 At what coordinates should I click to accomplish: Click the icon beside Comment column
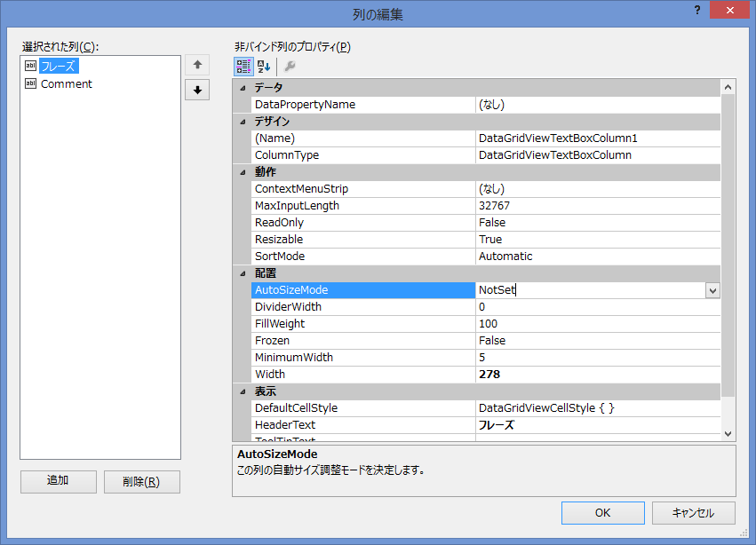tap(30, 83)
